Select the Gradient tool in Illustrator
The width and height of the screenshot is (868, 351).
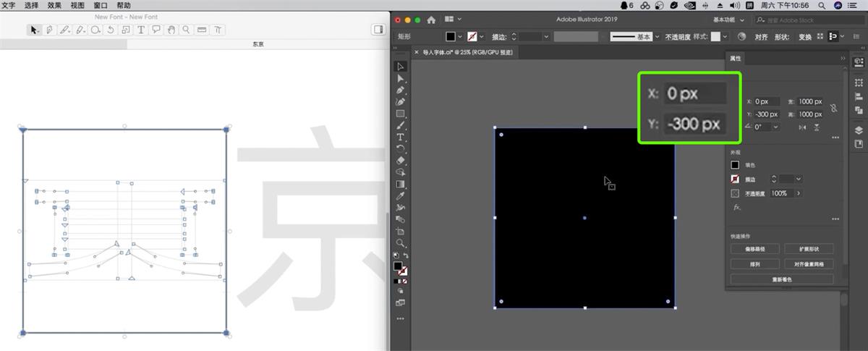[x=400, y=184]
